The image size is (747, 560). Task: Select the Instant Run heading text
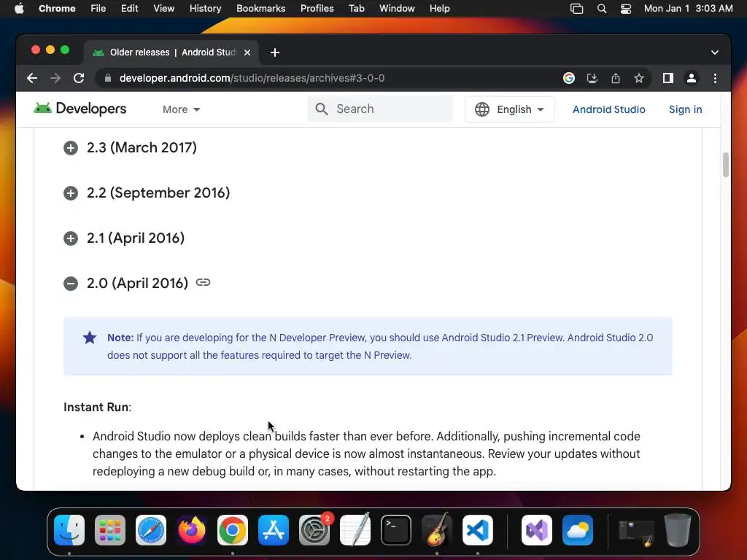pos(97,407)
